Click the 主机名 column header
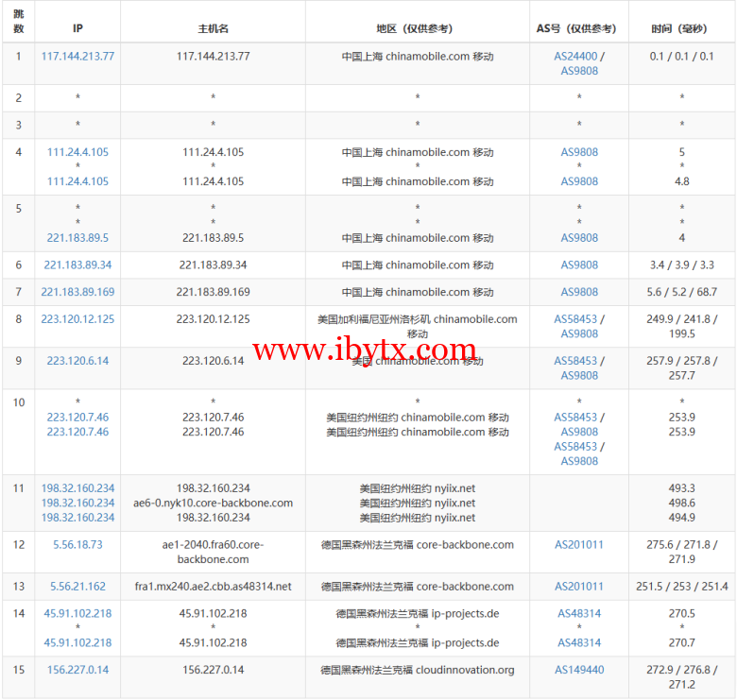This screenshot has height=700, width=737. click(213, 29)
